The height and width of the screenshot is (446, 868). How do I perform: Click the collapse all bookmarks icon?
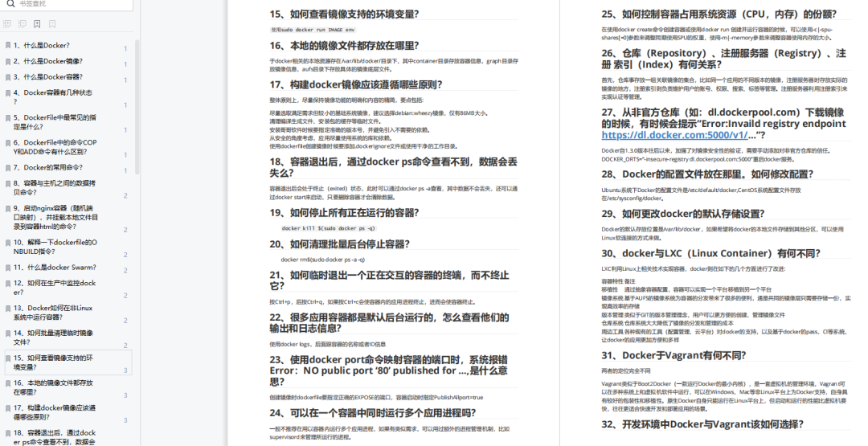tap(23, 24)
